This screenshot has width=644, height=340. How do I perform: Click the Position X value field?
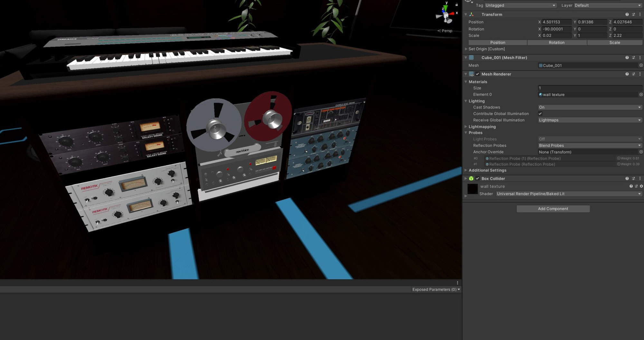(x=556, y=22)
